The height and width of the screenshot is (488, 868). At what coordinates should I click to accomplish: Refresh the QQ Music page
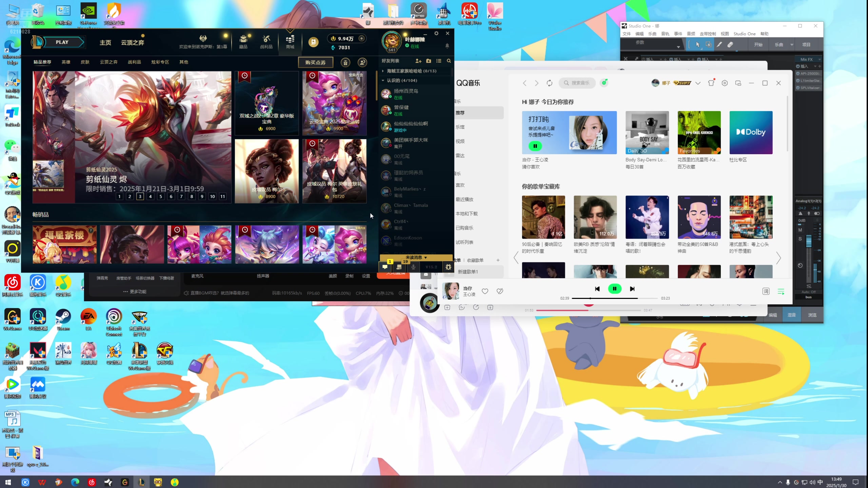tap(550, 83)
